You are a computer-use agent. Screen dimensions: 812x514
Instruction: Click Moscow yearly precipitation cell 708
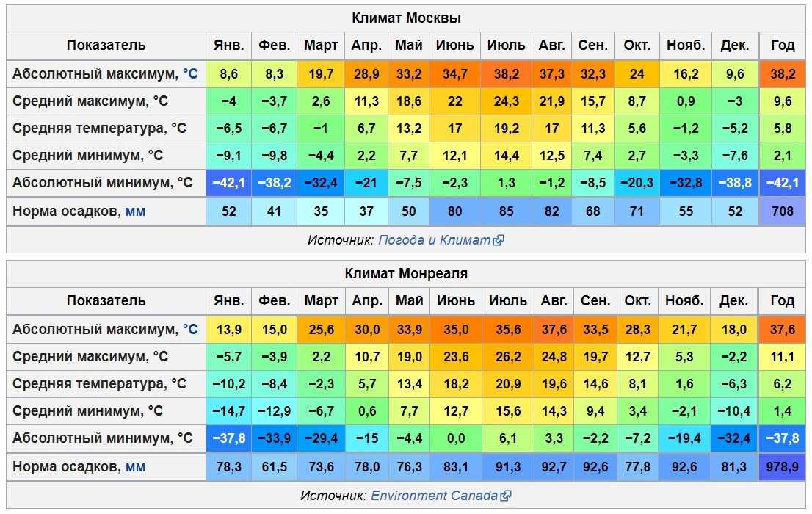(x=782, y=211)
